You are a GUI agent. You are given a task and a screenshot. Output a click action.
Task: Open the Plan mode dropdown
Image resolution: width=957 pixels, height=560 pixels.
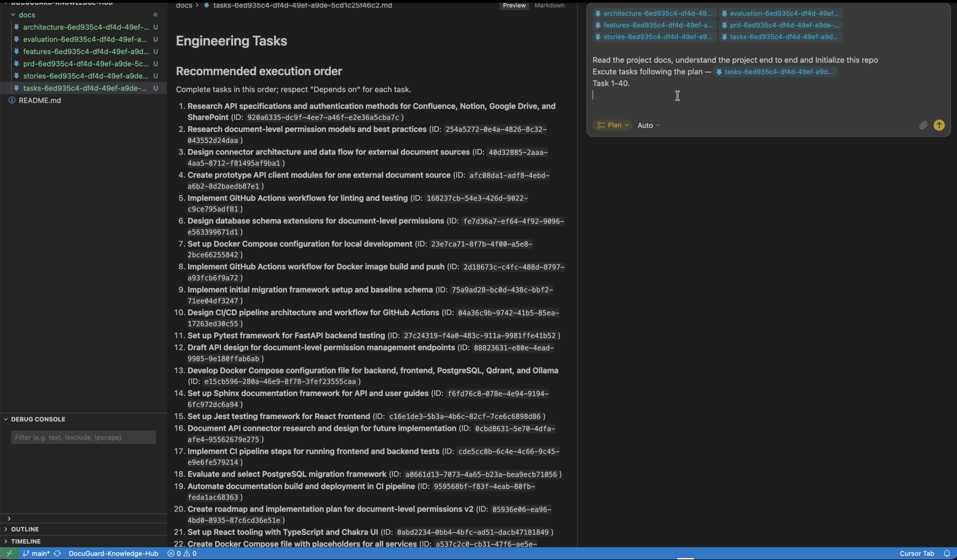pos(612,125)
